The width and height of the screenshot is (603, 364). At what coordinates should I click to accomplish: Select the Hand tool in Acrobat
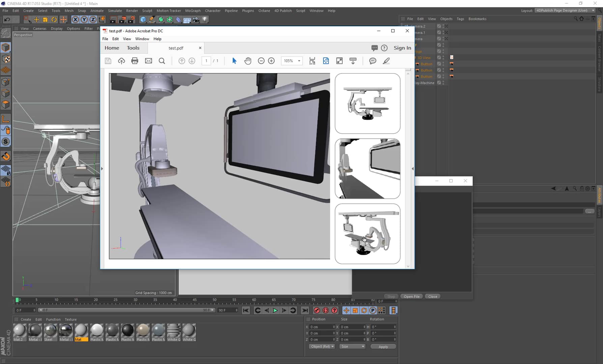tap(248, 61)
